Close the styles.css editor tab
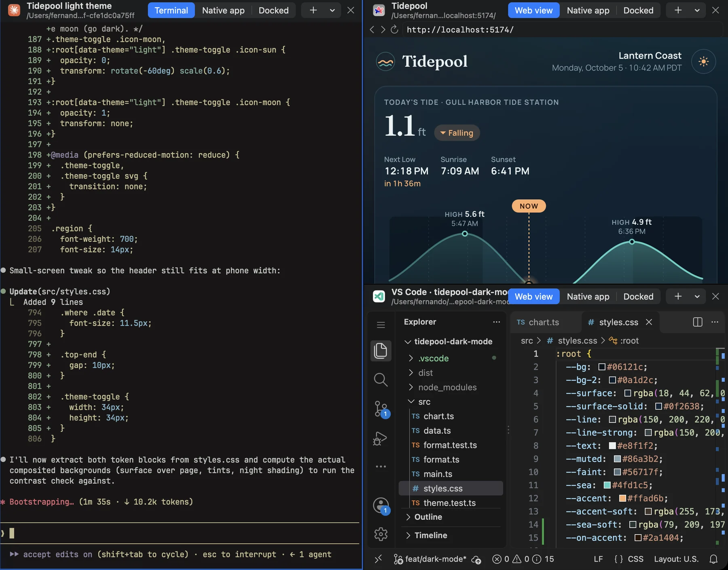This screenshot has width=728, height=570. (x=649, y=322)
